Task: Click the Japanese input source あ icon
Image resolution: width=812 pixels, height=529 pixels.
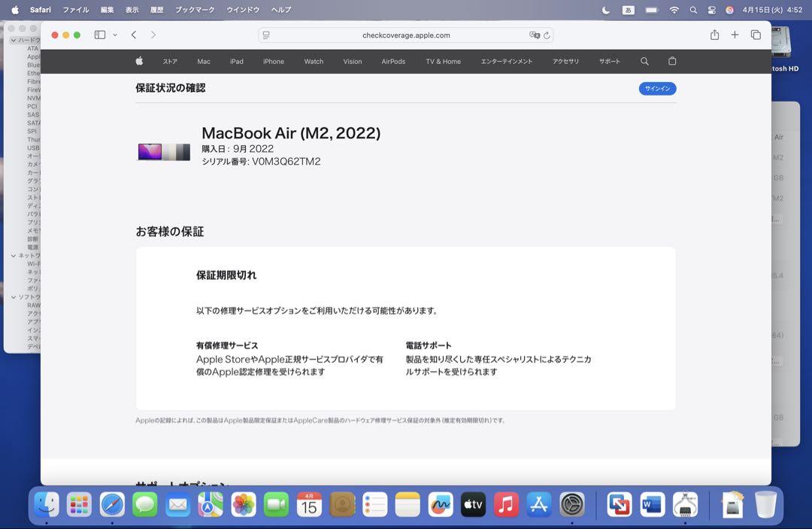Action: pos(628,10)
